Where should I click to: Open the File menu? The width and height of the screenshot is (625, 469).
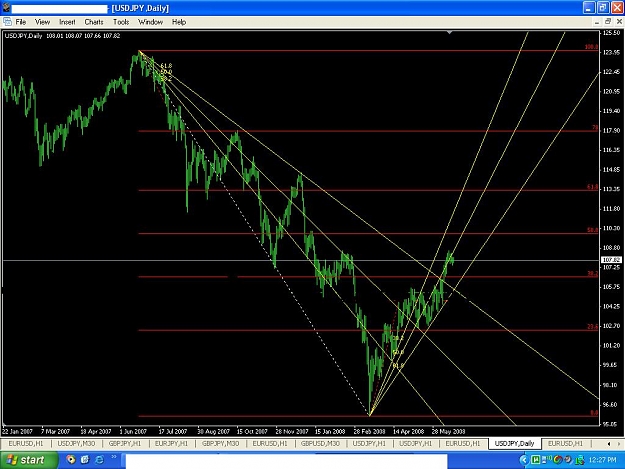click(21, 22)
